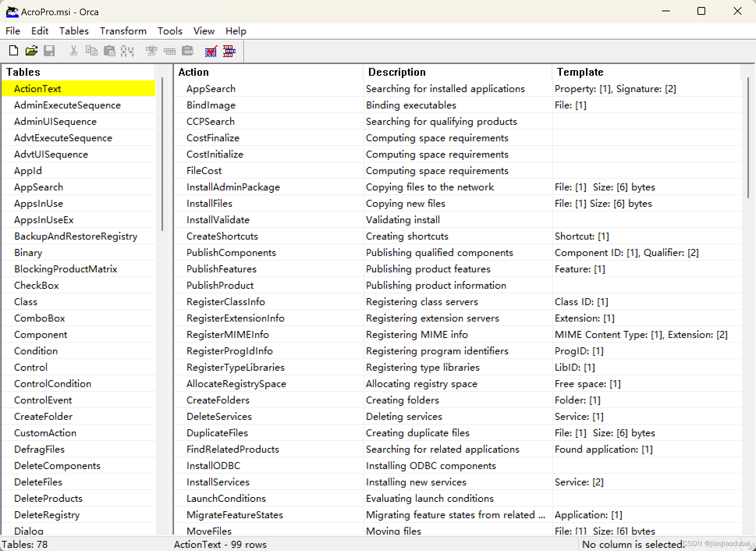
Task: Click the Open file folder icon
Action: 32,51
